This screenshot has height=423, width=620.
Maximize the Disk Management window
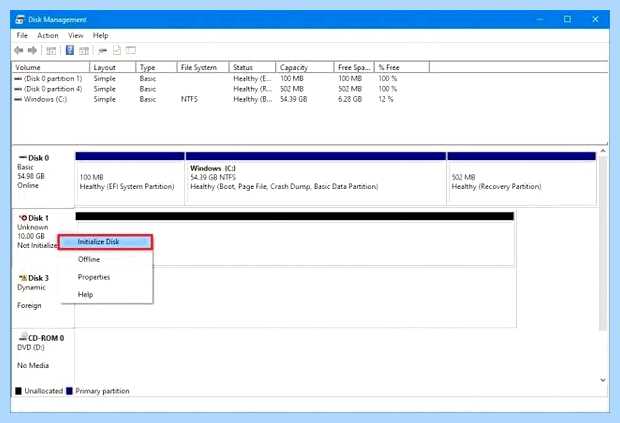click(x=567, y=19)
